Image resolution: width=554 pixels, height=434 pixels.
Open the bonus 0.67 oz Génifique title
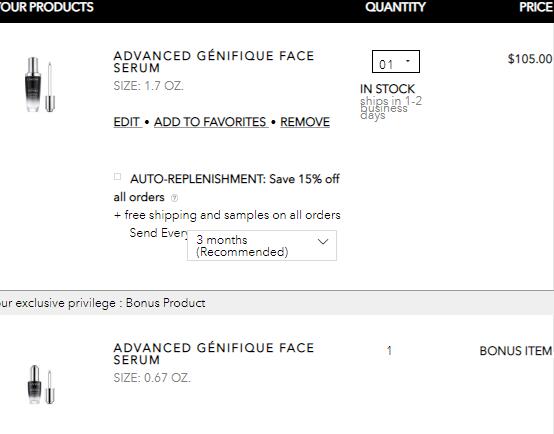pyautogui.click(x=214, y=354)
